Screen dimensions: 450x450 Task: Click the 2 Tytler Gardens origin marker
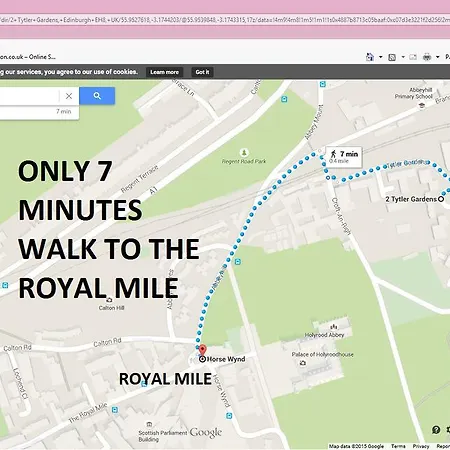tap(441, 199)
